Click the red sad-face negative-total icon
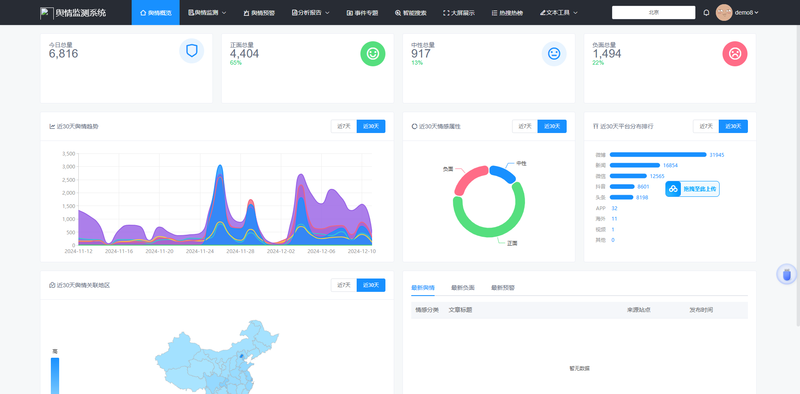The width and height of the screenshot is (800, 394). pos(735,54)
